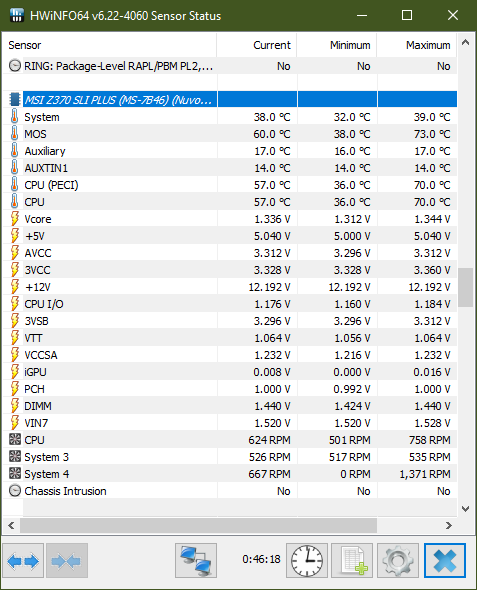This screenshot has height=590, width=477.
Task: Start logging with the sheet-plus button
Action: tap(352, 560)
